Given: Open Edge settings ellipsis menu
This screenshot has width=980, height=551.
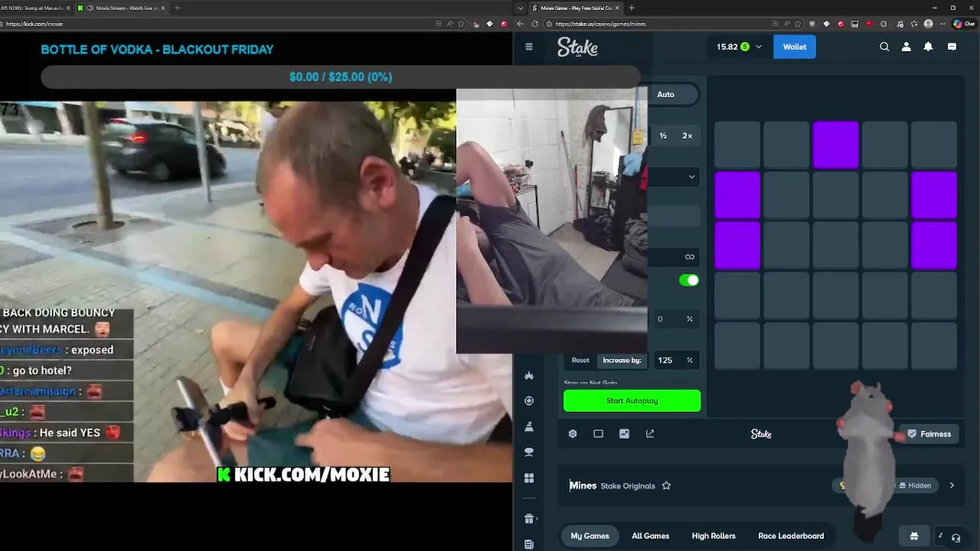Looking at the screenshot, I should (942, 24).
